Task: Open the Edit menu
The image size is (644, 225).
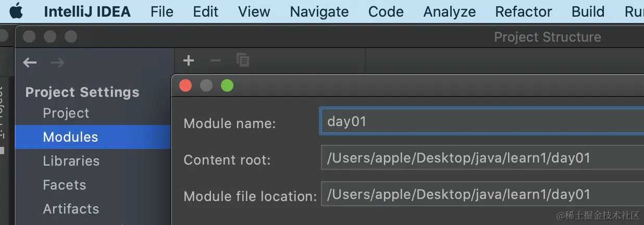Action: pyautogui.click(x=206, y=11)
